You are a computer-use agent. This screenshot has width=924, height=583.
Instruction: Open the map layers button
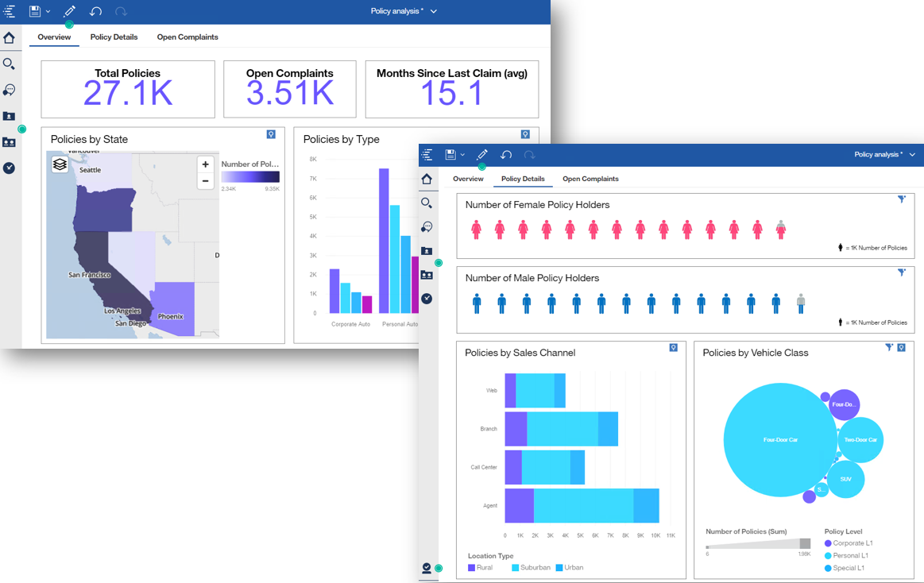[60, 164]
